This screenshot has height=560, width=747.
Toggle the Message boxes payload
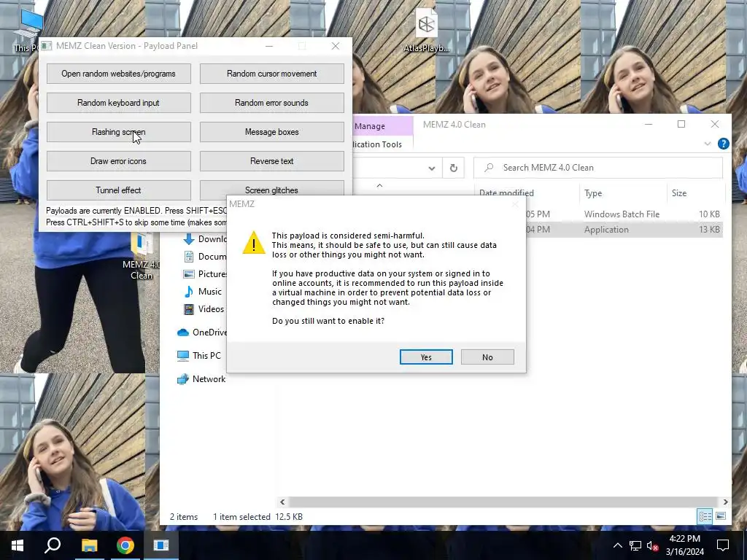271,132
